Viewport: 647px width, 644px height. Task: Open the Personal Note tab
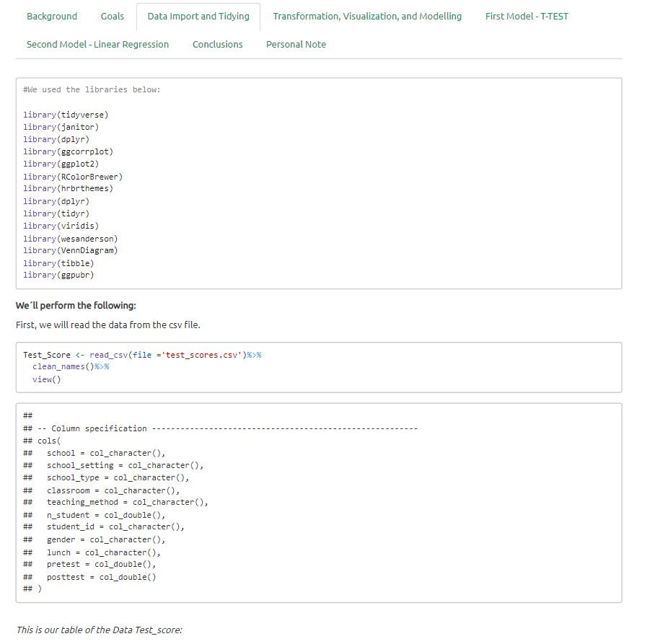click(296, 44)
